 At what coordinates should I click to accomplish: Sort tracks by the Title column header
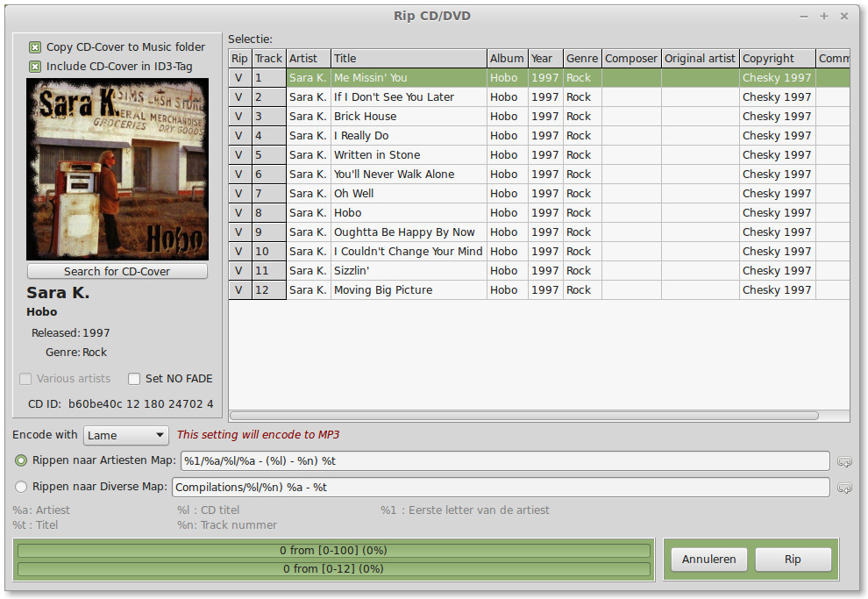(x=409, y=58)
